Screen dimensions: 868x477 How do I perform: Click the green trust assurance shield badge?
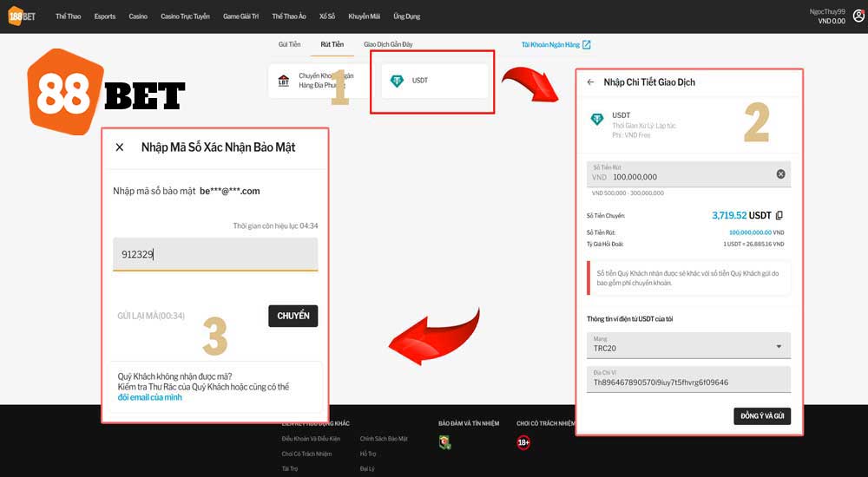pos(444,442)
